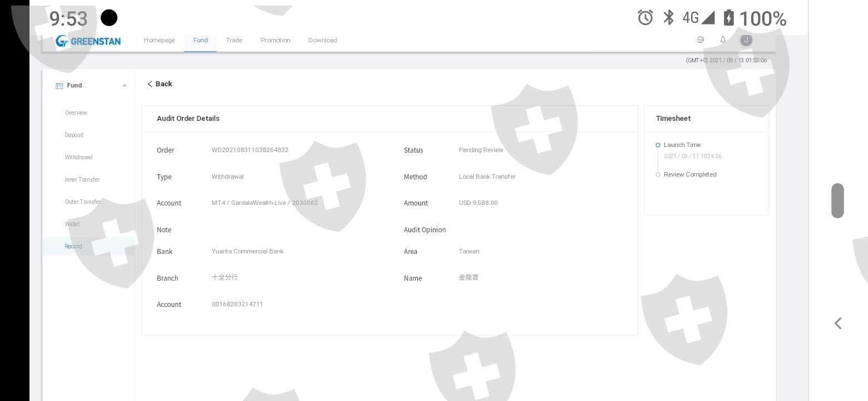The width and height of the screenshot is (868, 401).
Task: Tap the battery charging icon
Action: (x=728, y=18)
